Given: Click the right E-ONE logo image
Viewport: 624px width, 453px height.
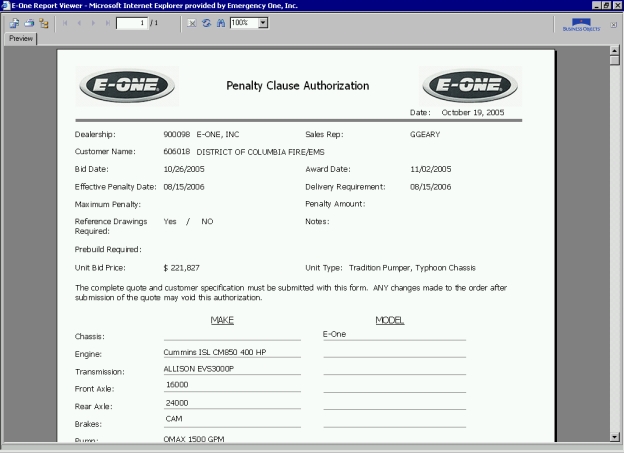Looking at the screenshot, I should pos(470,86).
